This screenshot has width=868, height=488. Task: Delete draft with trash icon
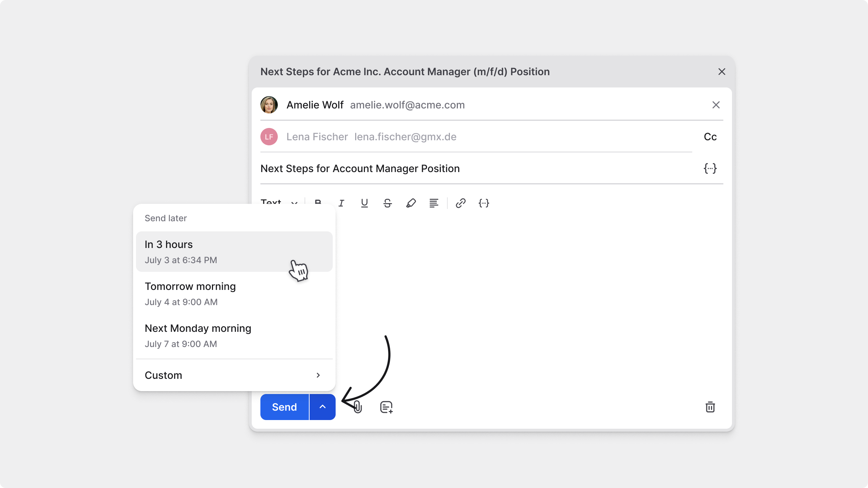[x=710, y=407]
